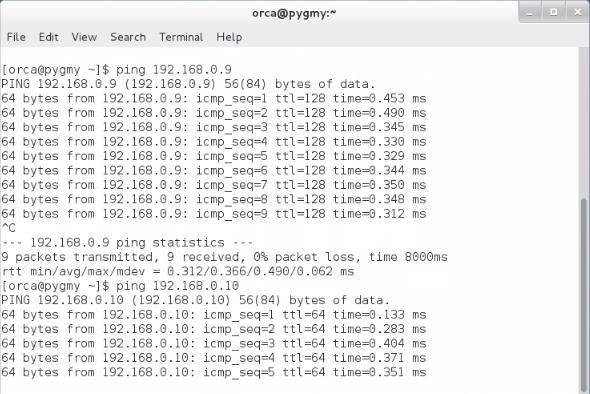Click the 192.168.0.9 icmp_seq=4 time=0.330 line
The width and height of the screenshot is (590, 394).
pyautogui.click(x=214, y=142)
